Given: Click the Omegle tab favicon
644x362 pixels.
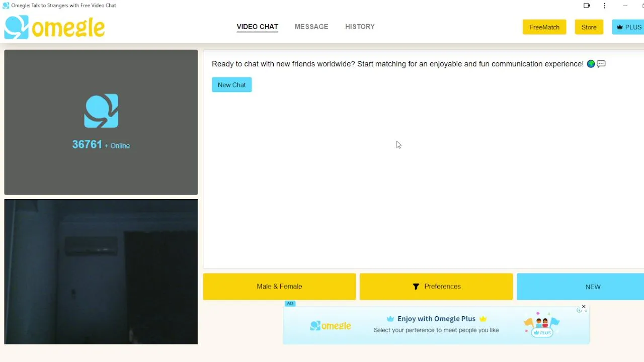Looking at the screenshot, I should click(6, 6).
